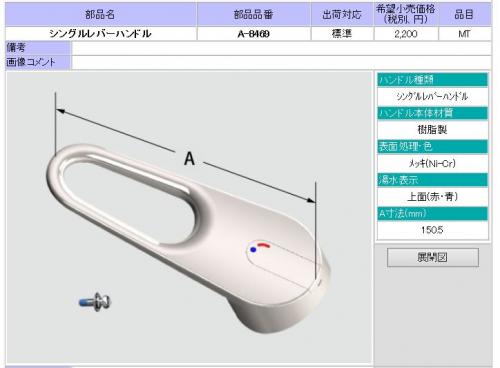This screenshot has height=368, width=500.
Task: Click the 希望小売価格 column header
Action: pyautogui.click(x=406, y=14)
